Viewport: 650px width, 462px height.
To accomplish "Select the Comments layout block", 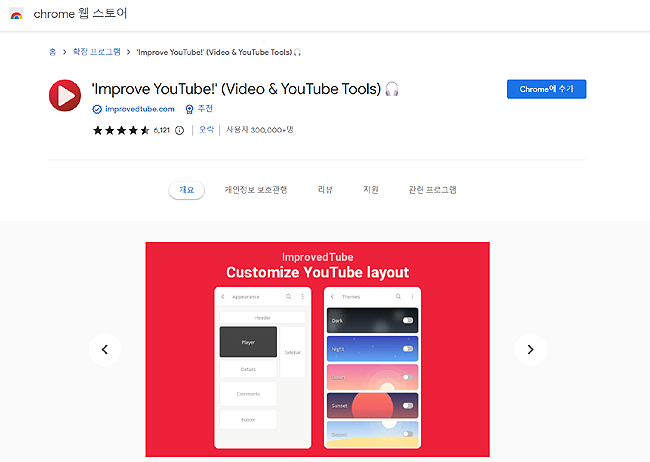I will click(248, 394).
